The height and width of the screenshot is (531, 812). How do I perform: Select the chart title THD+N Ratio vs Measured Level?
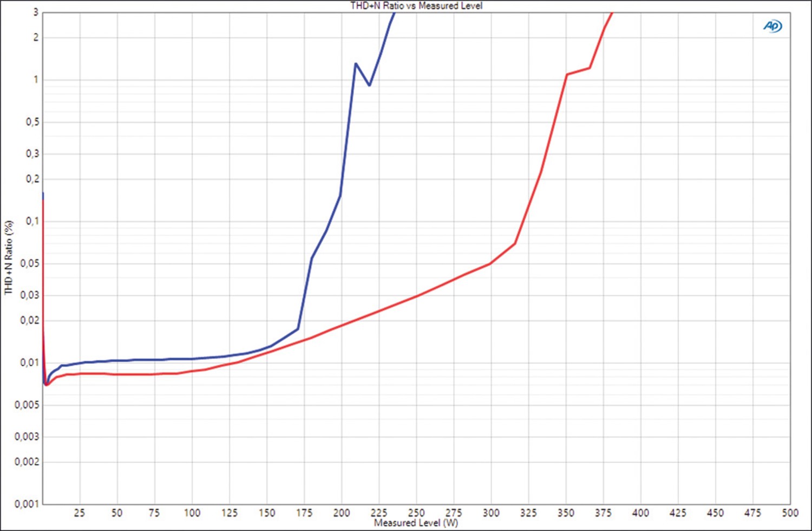click(x=416, y=6)
